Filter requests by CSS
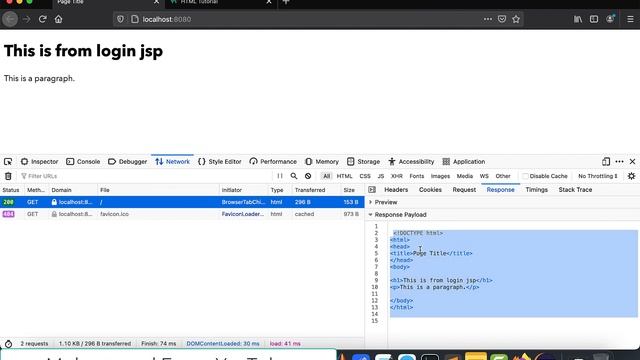This screenshot has height=360, width=640. (365, 176)
